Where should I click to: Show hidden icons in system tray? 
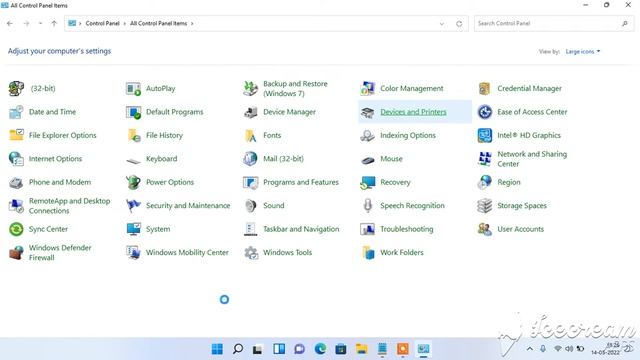click(x=530, y=349)
